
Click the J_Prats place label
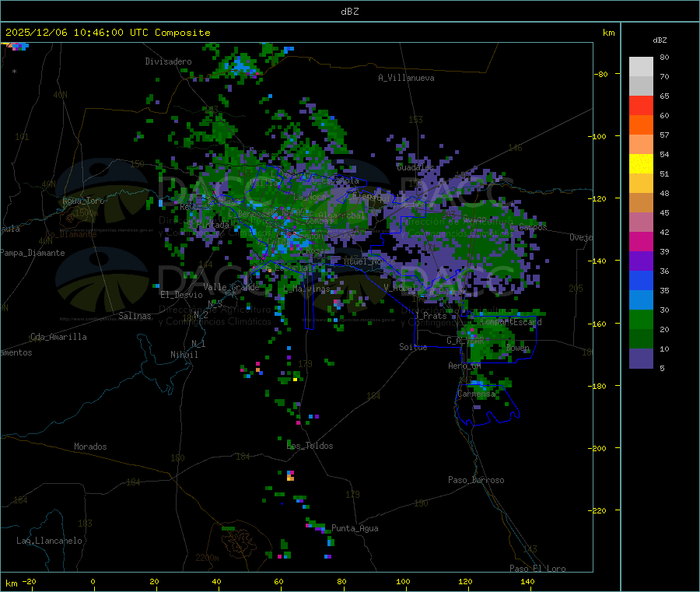431,316
